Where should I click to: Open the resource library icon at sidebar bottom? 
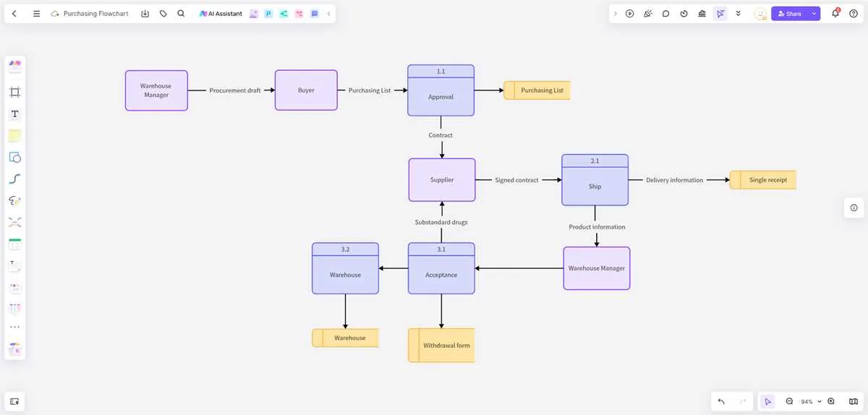pos(14,348)
